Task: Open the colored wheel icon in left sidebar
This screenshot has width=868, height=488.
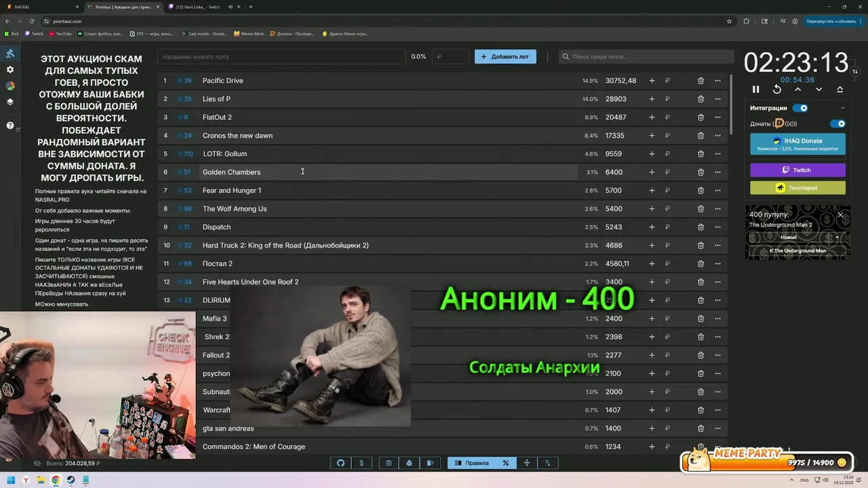Action: click(x=10, y=86)
